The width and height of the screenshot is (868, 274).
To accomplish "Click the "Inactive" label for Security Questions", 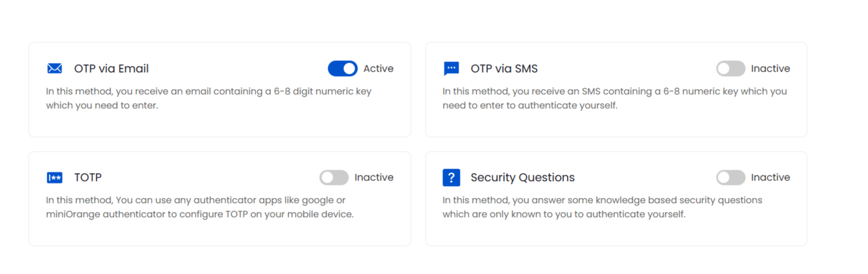I will [770, 178].
